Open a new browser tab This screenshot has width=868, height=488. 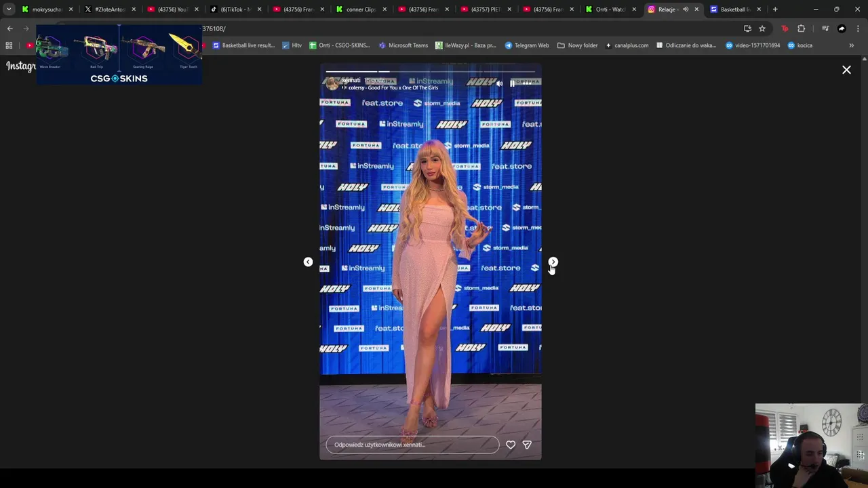click(775, 9)
